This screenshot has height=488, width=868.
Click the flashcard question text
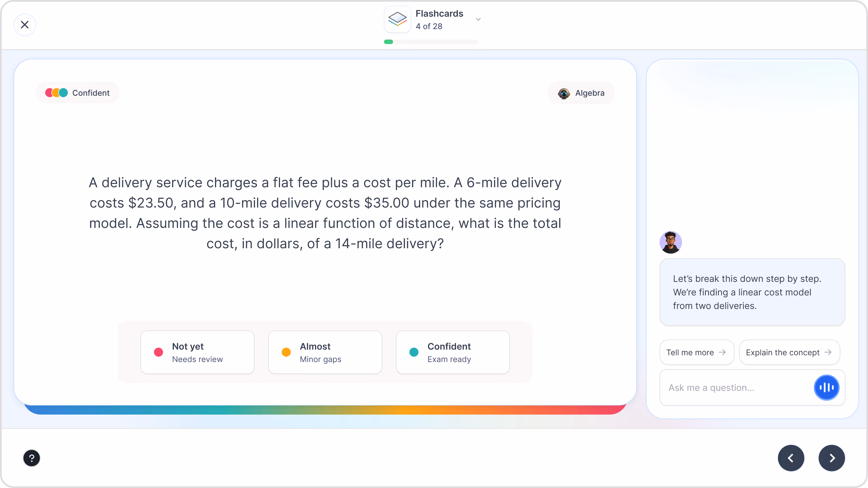[325, 213]
